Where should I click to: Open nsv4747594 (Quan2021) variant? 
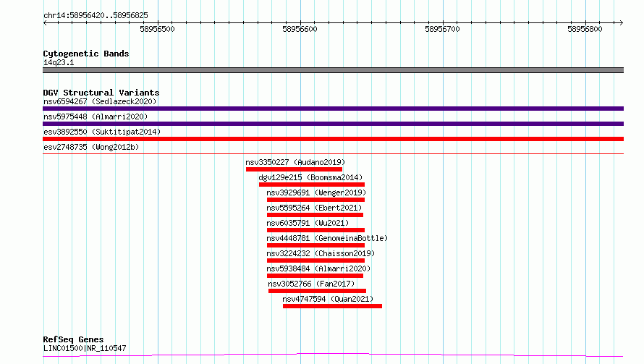(x=328, y=299)
